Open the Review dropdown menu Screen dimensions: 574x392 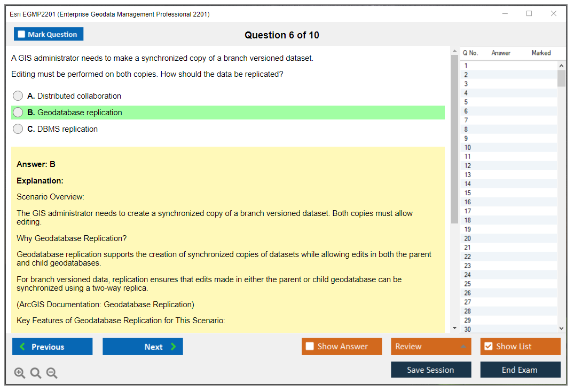coord(431,346)
